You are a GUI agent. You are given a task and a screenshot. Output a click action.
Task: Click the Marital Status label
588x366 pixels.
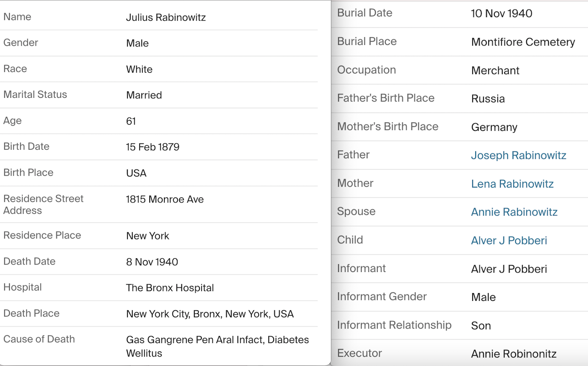click(35, 94)
